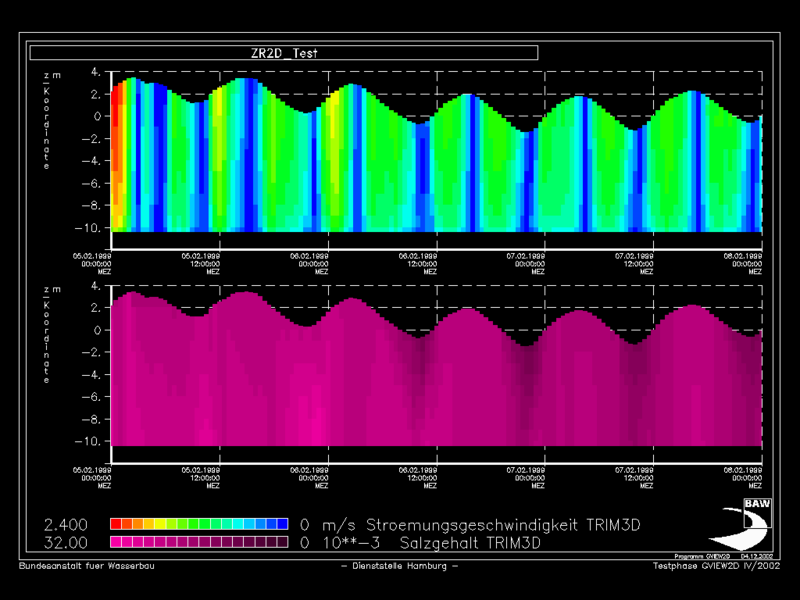Select the bright magenta salinity legend swatch

(116, 543)
